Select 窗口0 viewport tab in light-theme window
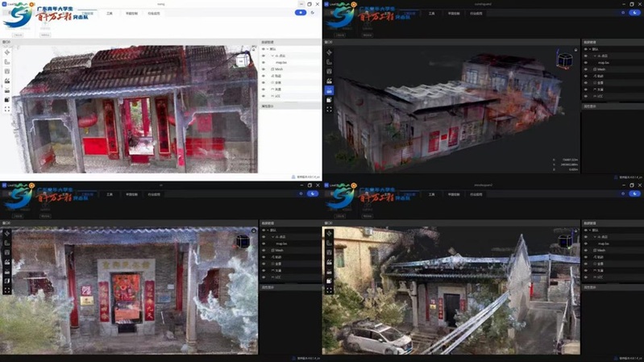The width and height of the screenshot is (644, 362). tap(6, 42)
